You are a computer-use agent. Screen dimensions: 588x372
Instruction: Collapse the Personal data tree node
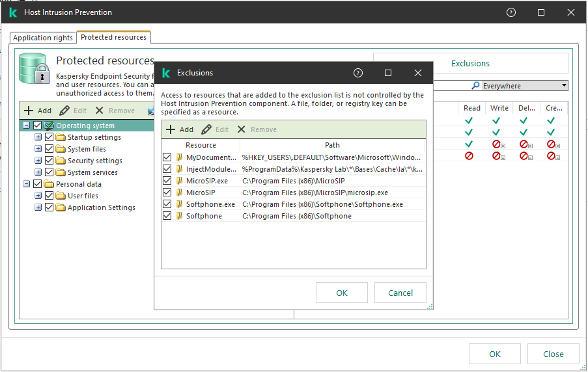(26, 184)
